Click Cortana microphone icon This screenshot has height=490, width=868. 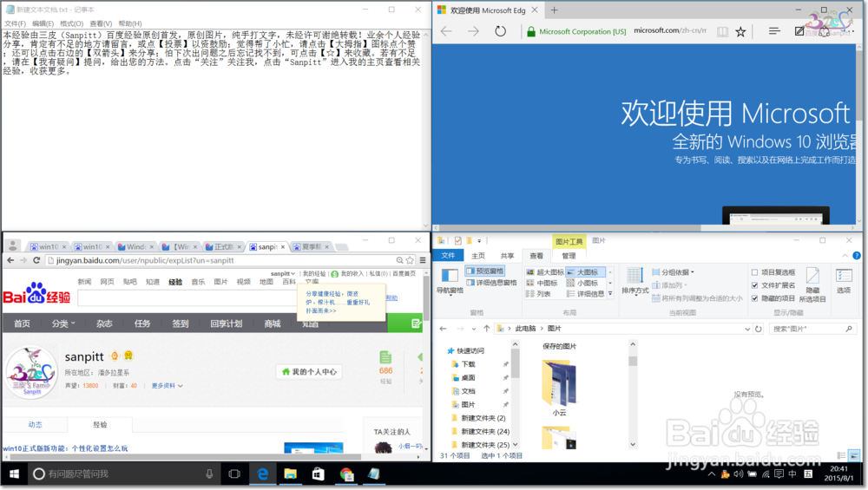209,474
